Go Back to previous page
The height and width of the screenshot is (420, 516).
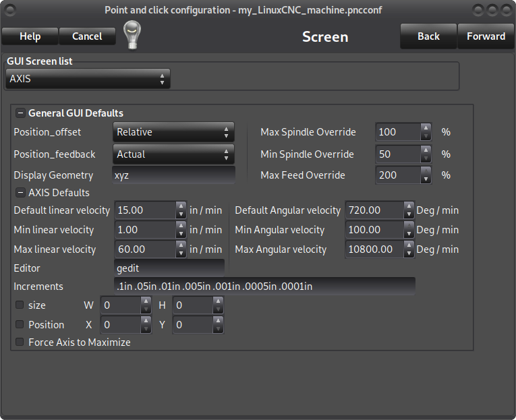tap(428, 36)
